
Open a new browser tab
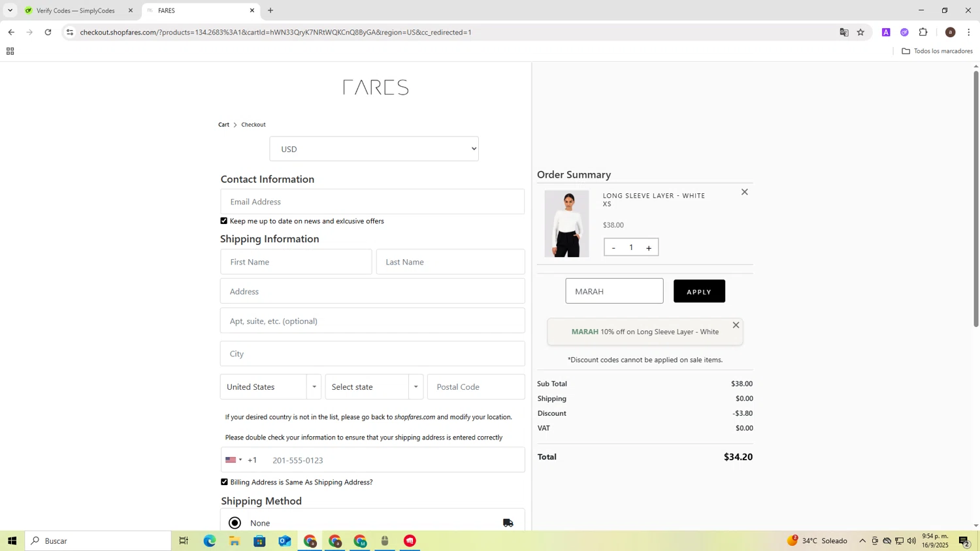[x=270, y=10]
